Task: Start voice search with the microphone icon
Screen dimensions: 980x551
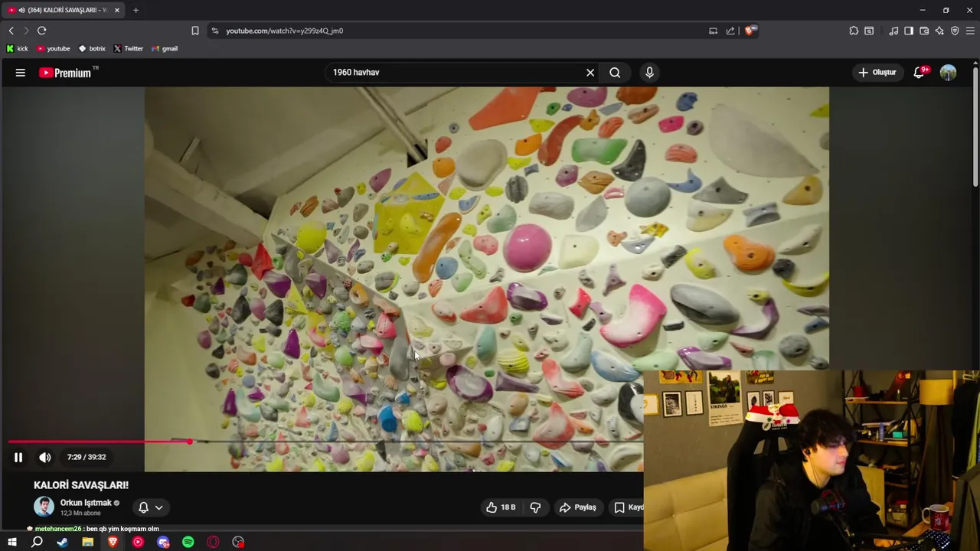Action: click(649, 73)
